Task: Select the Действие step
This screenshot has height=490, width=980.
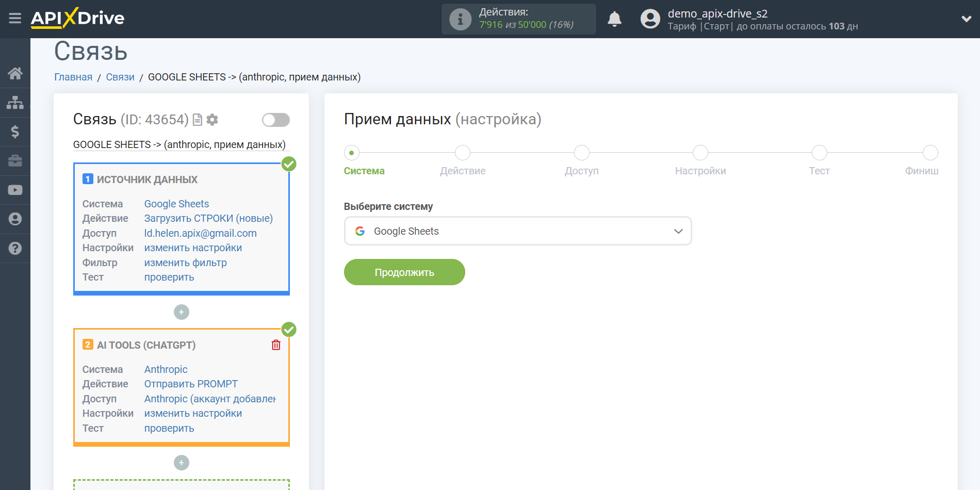Action: click(463, 153)
